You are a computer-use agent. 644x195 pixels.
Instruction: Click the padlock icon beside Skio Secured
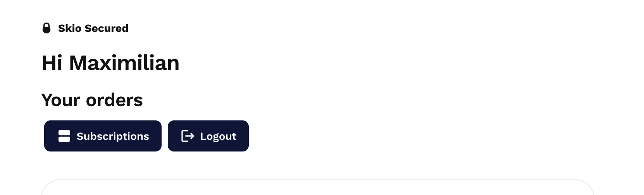tap(46, 28)
